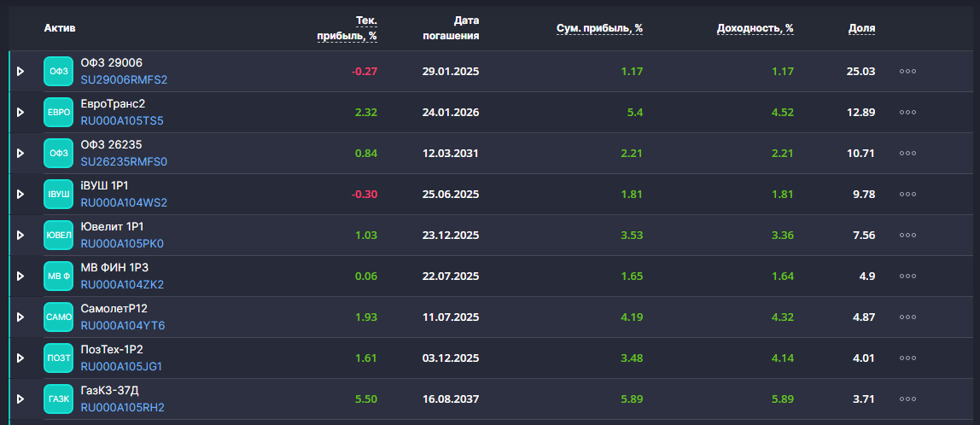Click the СамолетР12 САМО icon
Viewport: 980px width, 425px height.
coord(58,317)
